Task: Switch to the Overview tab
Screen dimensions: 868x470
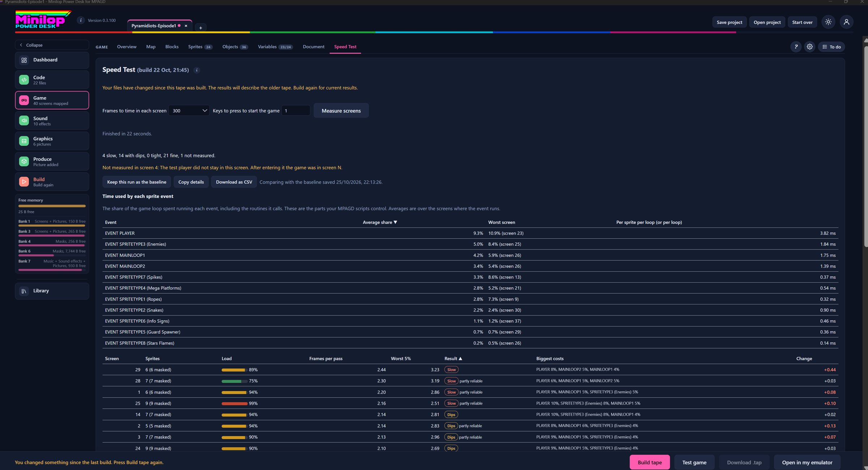Action: click(x=127, y=47)
